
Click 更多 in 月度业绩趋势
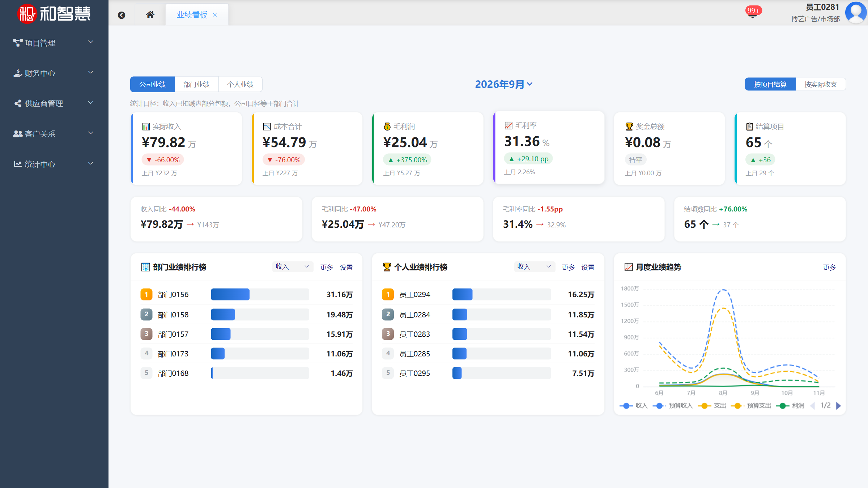coord(830,267)
